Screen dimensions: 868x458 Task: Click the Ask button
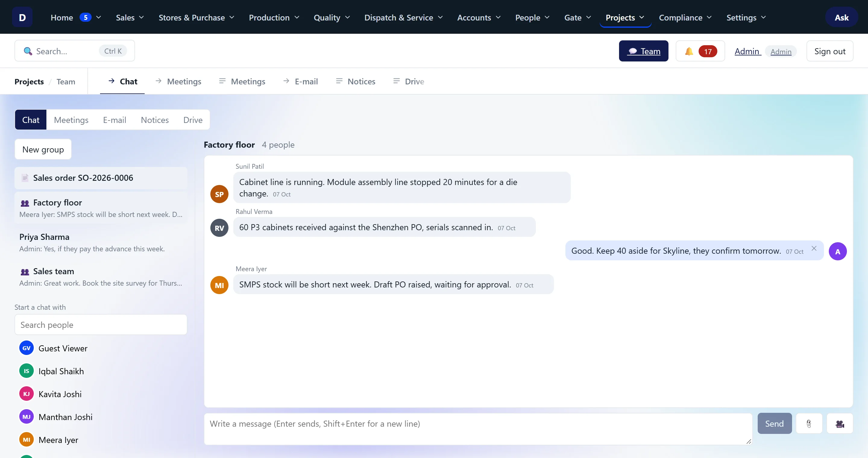841,17
